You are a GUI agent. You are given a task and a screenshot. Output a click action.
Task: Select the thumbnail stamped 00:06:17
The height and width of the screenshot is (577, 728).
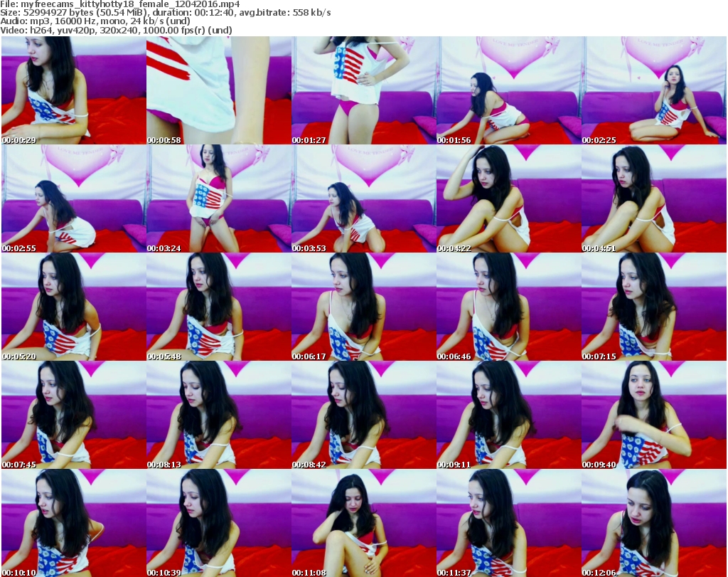pos(363,307)
